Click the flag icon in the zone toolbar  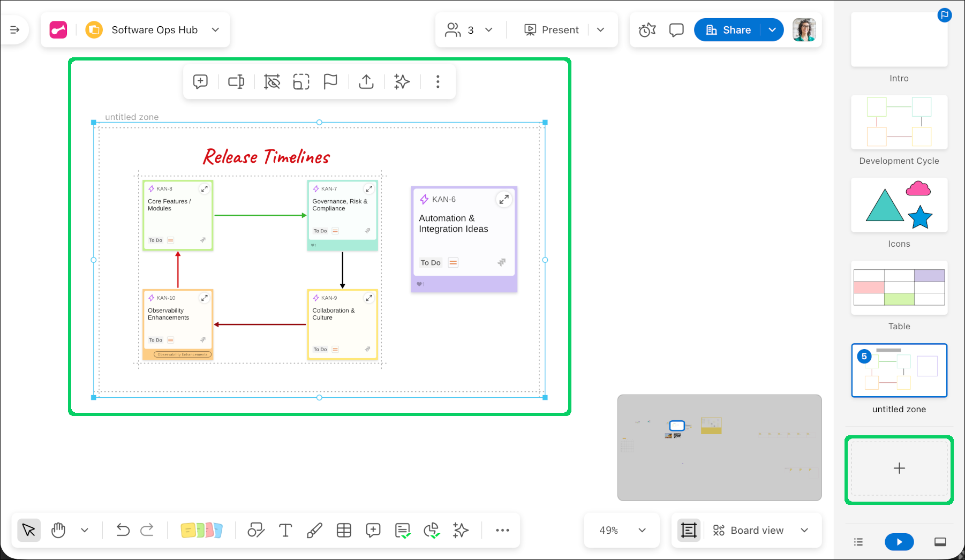pos(330,81)
